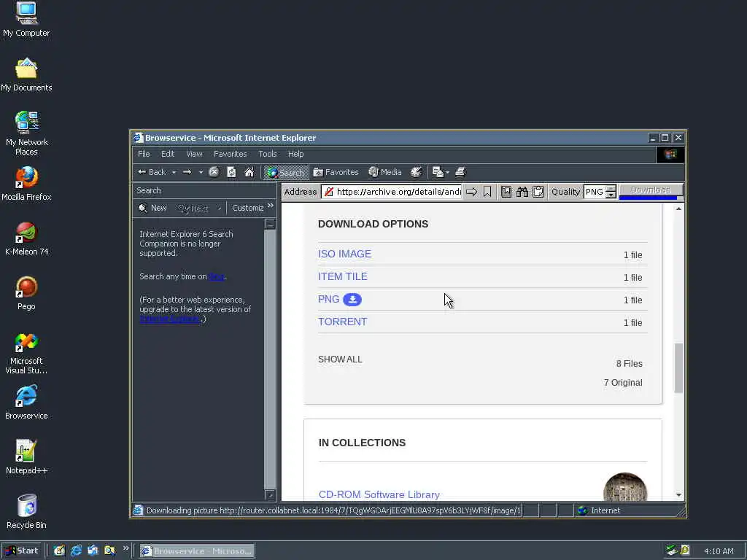Click the Windows flag throbber icon

670,155
